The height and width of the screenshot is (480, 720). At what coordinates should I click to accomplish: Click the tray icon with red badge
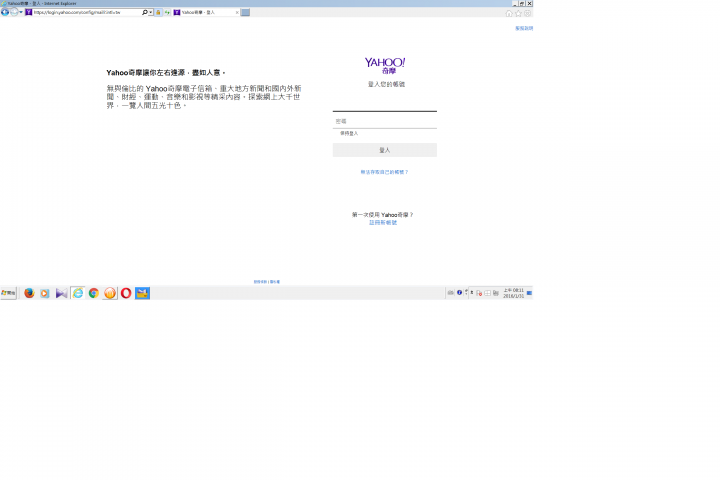click(479, 293)
